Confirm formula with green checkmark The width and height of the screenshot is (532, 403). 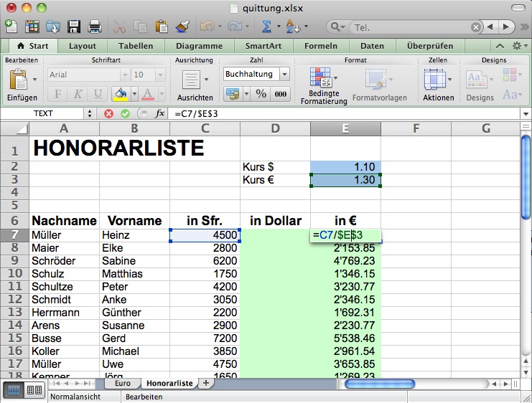coord(125,113)
